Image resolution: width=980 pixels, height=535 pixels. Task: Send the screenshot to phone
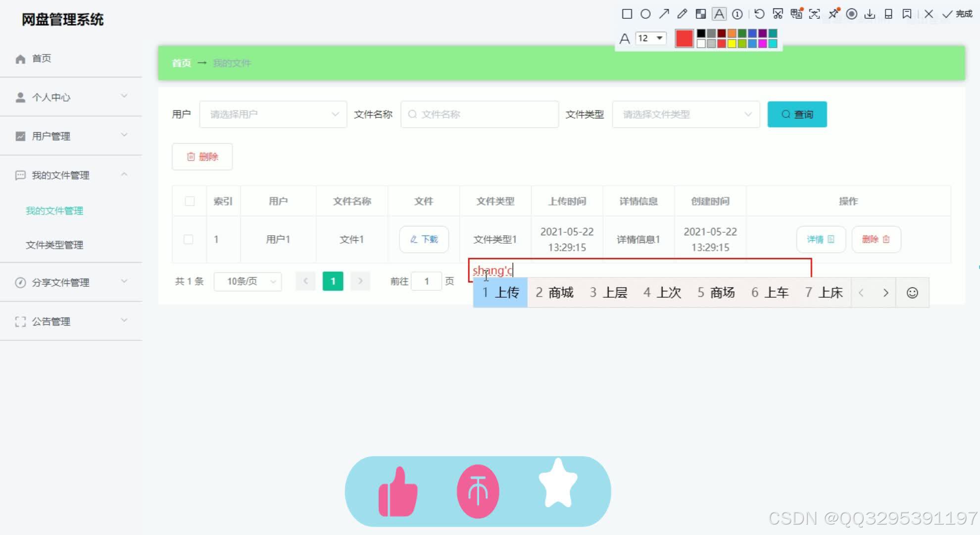pyautogui.click(x=888, y=14)
